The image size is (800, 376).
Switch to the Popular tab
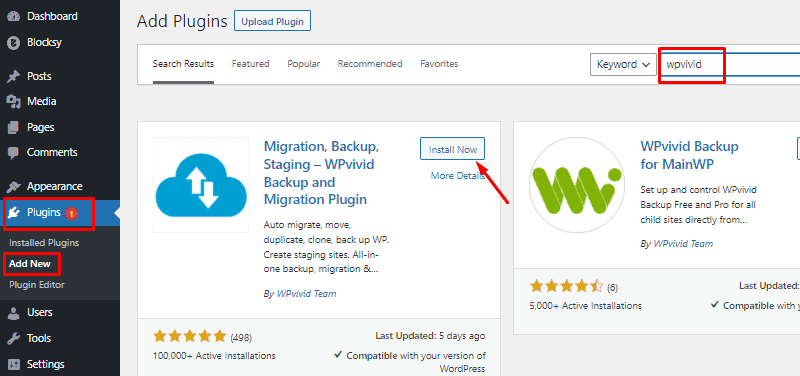point(304,64)
